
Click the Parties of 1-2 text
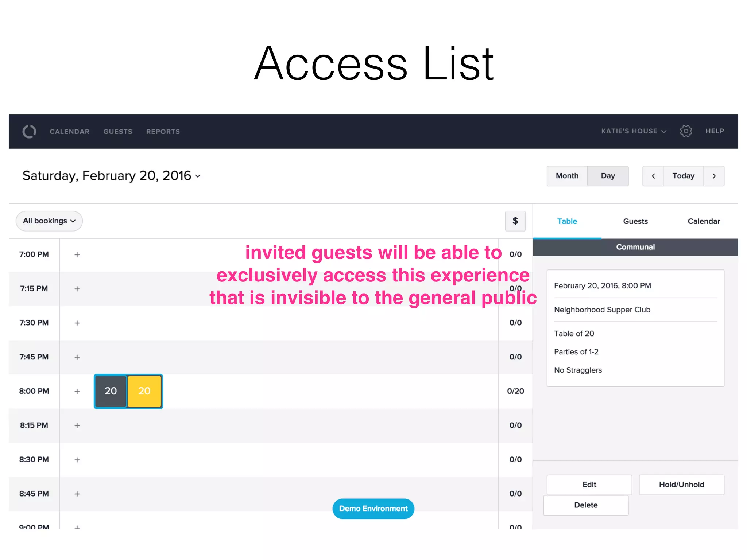(x=576, y=352)
